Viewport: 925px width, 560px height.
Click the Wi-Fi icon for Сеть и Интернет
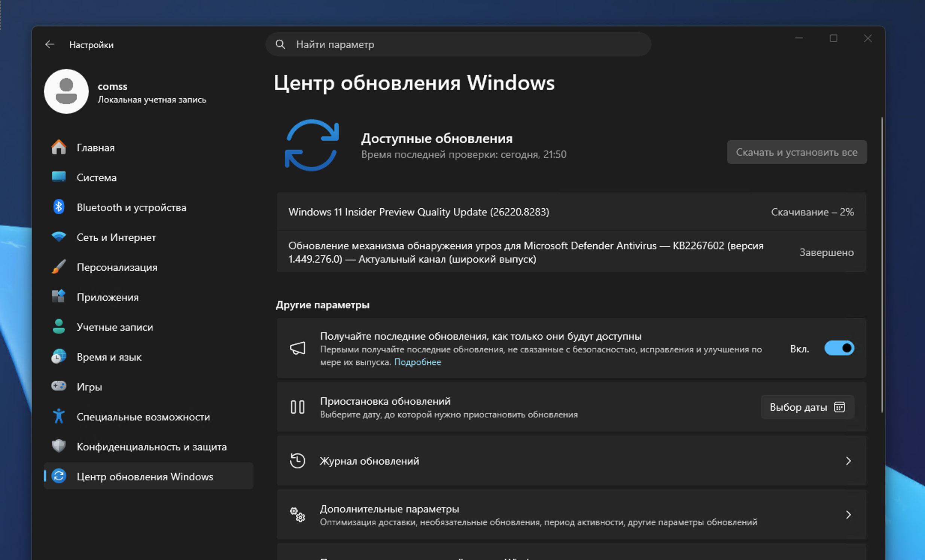(58, 237)
